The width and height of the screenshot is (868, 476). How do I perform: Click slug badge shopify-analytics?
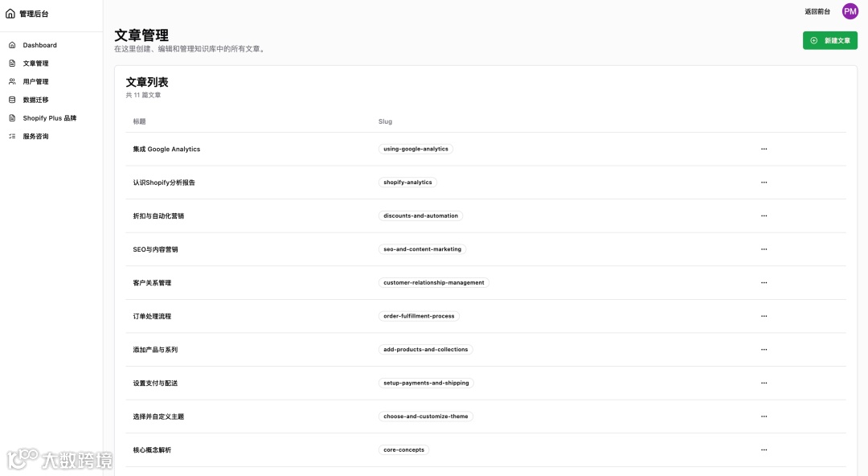[407, 183]
